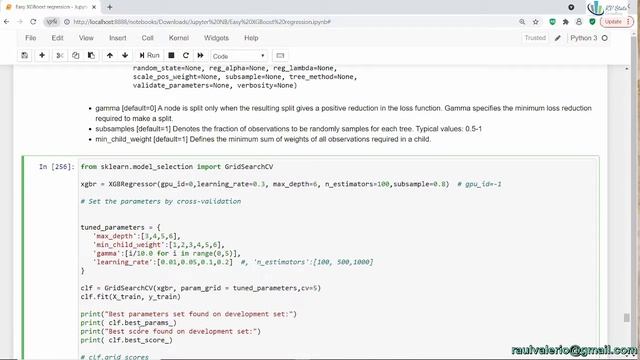The image size is (640, 360).
Task: Click the gamma [default=0] bullet text
Action: click(343, 113)
